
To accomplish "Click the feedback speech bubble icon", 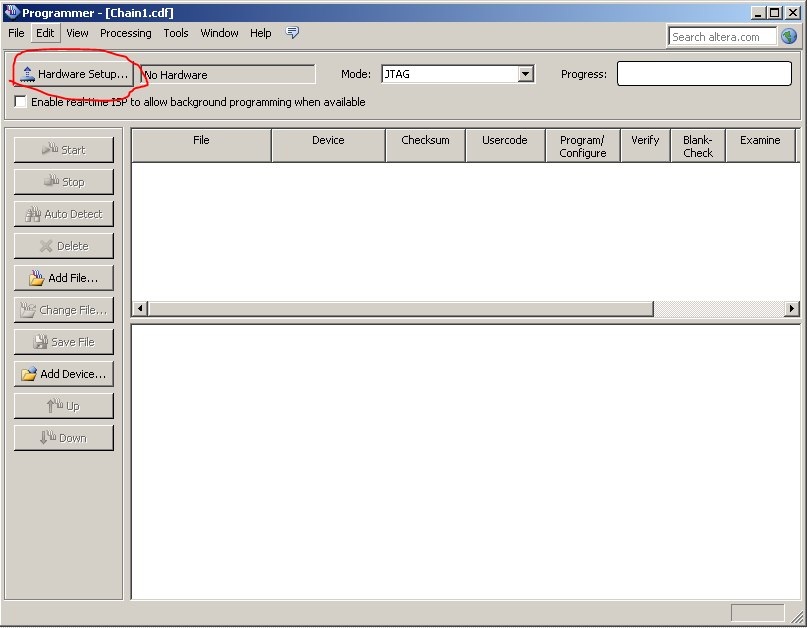I will (x=292, y=33).
